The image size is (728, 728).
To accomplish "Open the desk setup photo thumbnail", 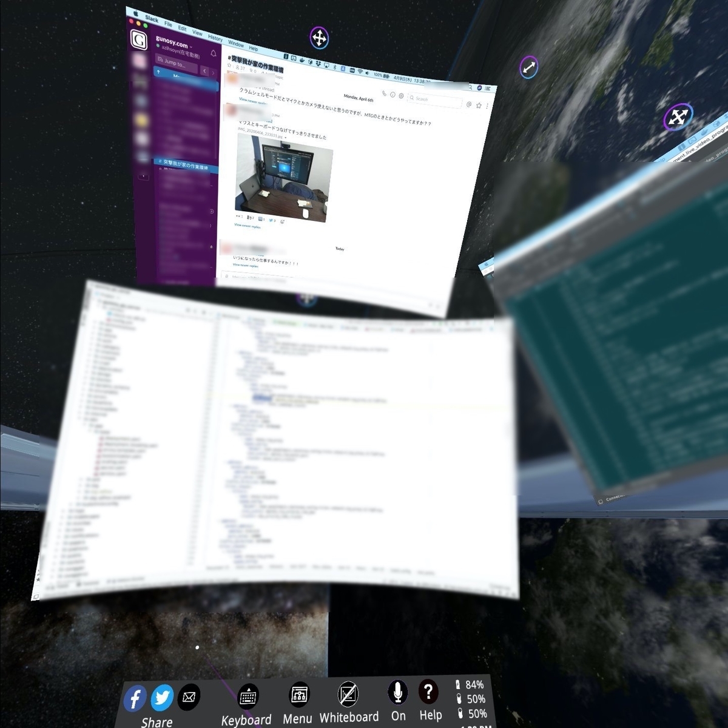I will coord(284,177).
